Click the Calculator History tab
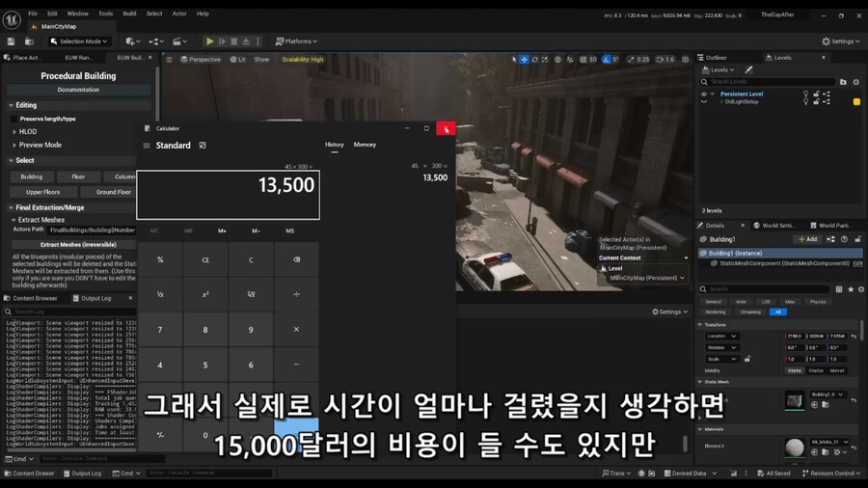 335,145
